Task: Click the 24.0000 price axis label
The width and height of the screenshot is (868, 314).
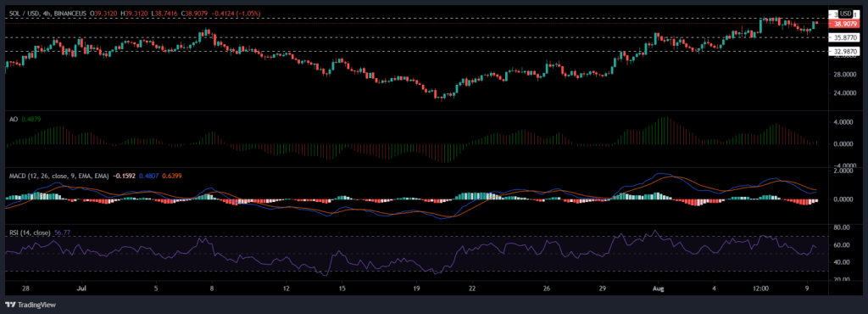Action: (846, 93)
